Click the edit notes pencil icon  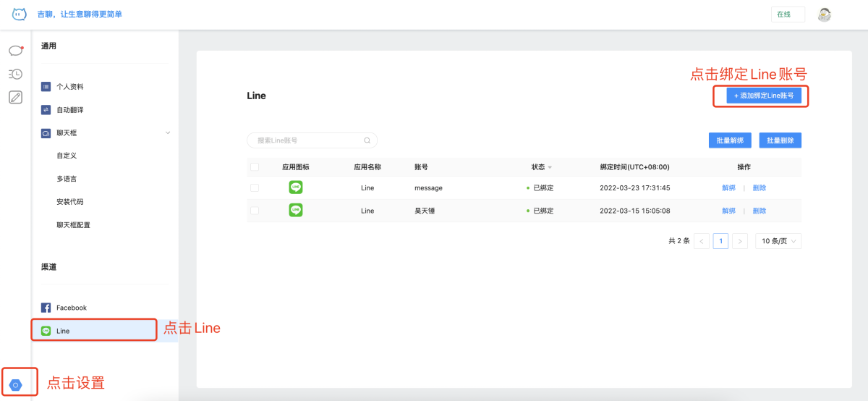pos(15,97)
